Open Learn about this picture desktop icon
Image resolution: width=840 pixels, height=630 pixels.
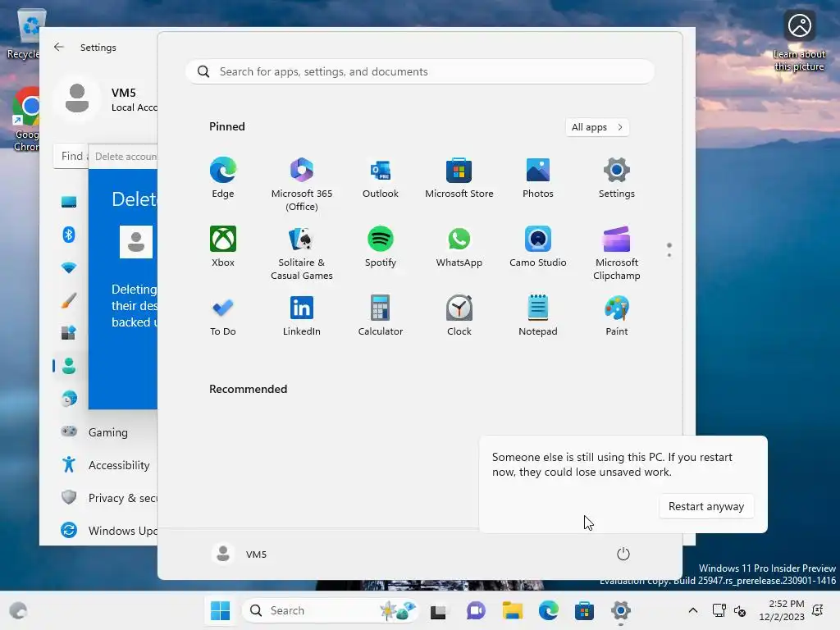click(799, 40)
